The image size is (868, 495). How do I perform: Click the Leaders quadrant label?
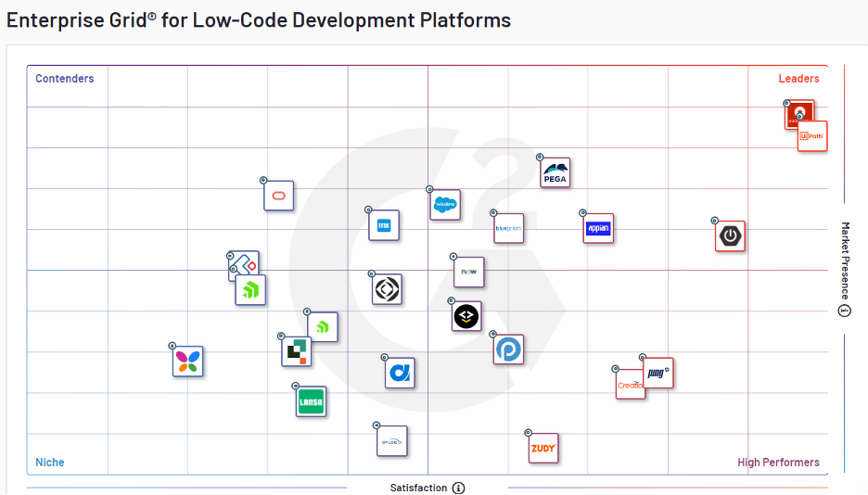click(x=798, y=79)
